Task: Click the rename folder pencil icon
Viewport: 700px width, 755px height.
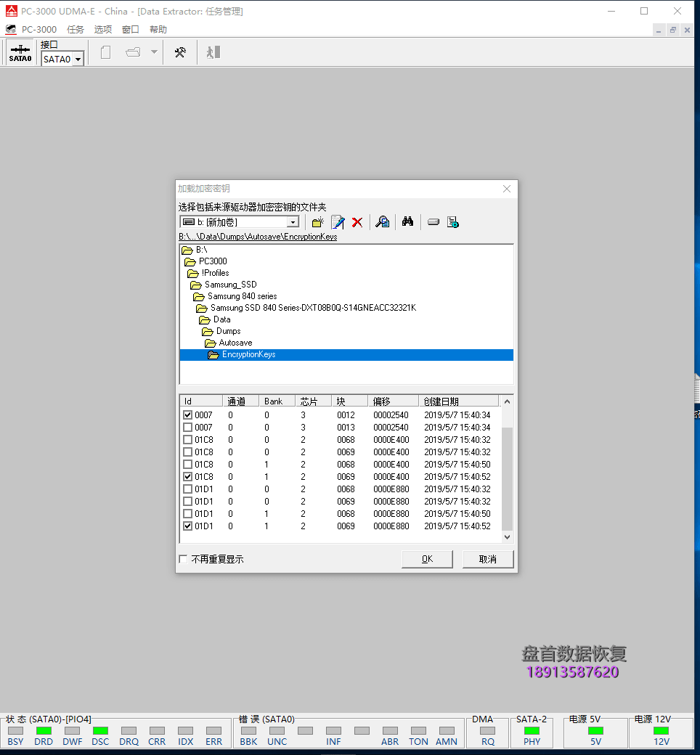Action: 338,222
